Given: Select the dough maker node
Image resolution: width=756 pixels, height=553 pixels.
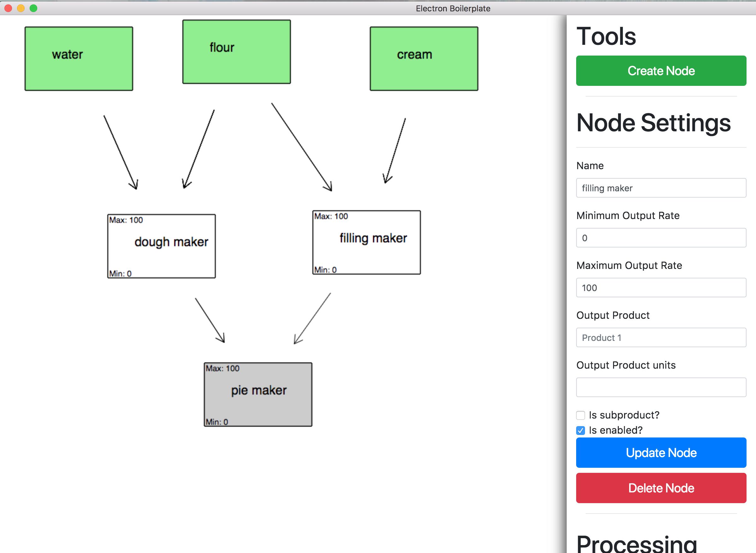Looking at the screenshot, I should [x=161, y=246].
